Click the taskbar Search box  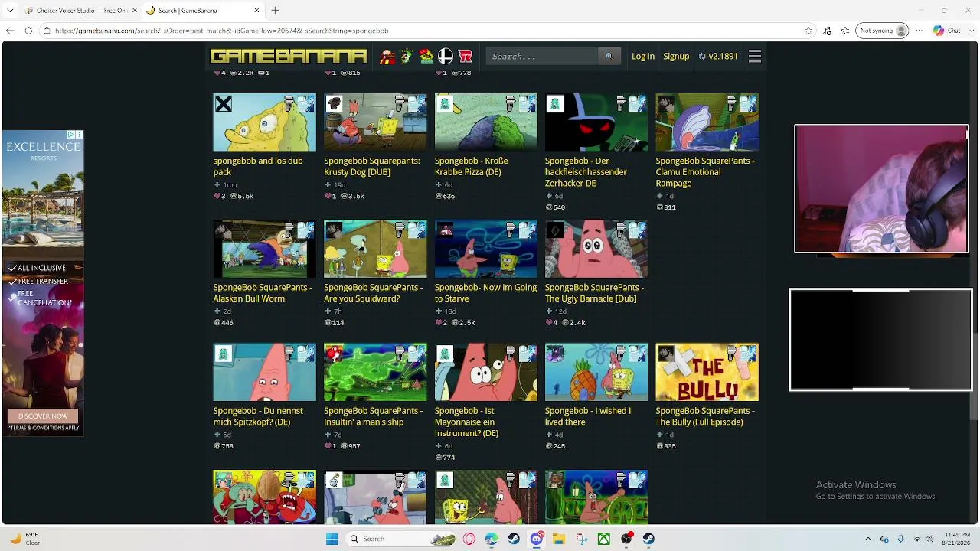pos(401,539)
